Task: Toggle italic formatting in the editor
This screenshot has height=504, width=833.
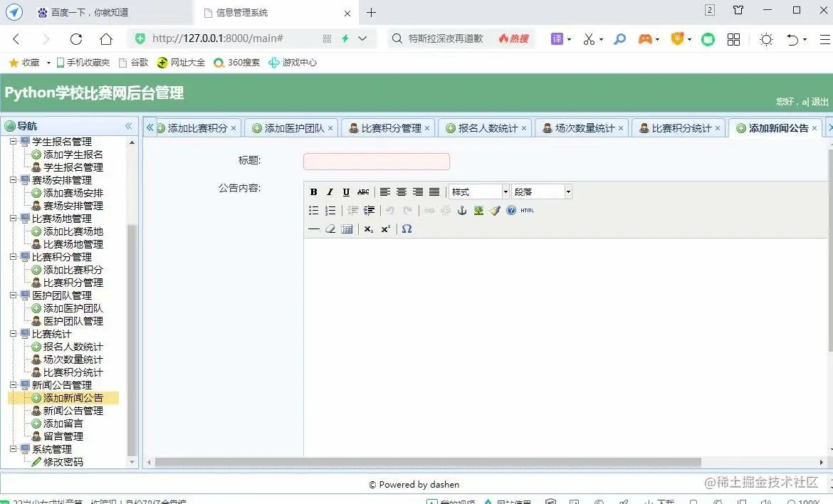Action: (330, 191)
